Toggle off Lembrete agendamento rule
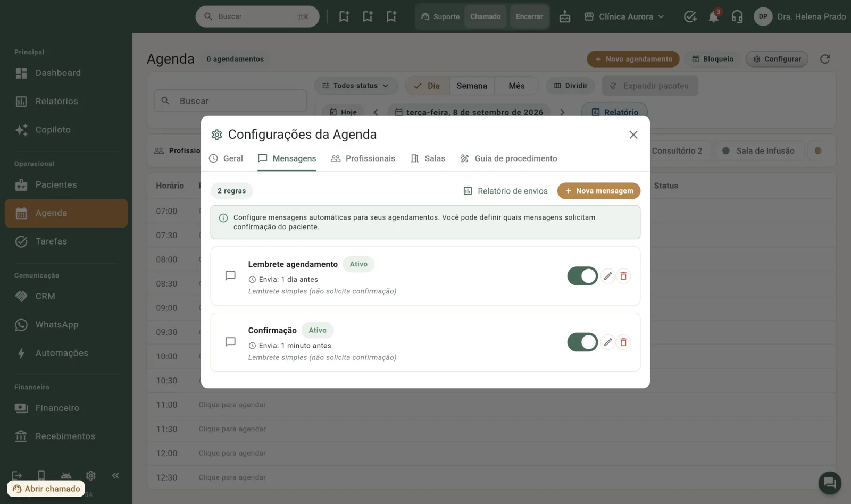 [x=582, y=276]
